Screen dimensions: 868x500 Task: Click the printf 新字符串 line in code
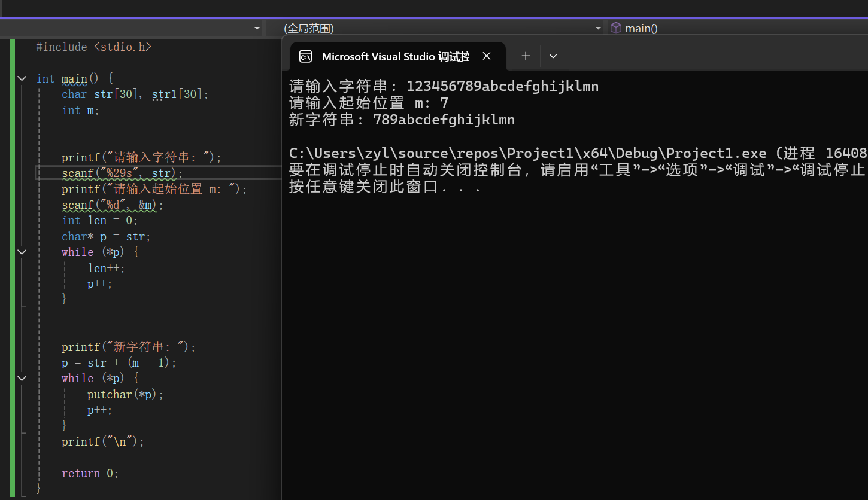click(x=129, y=347)
